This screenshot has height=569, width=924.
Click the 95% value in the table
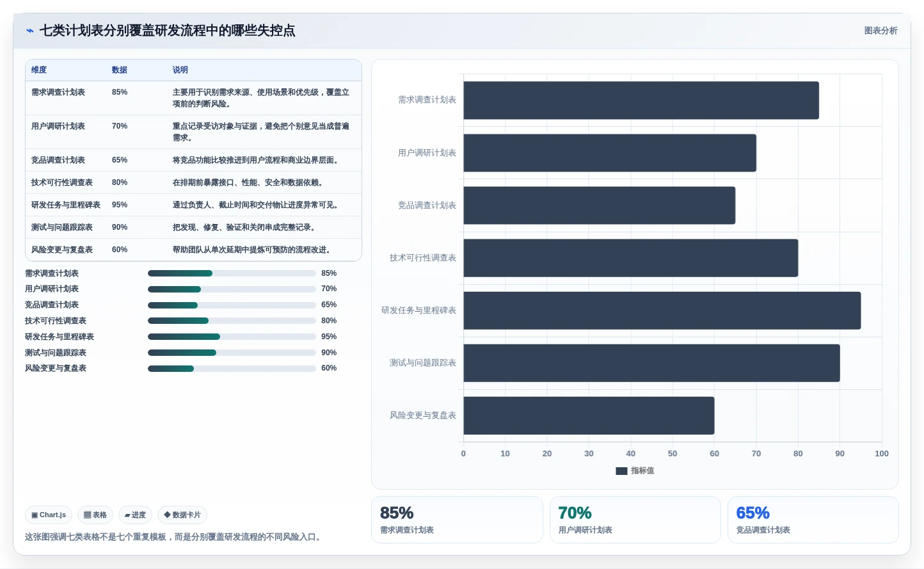120,205
